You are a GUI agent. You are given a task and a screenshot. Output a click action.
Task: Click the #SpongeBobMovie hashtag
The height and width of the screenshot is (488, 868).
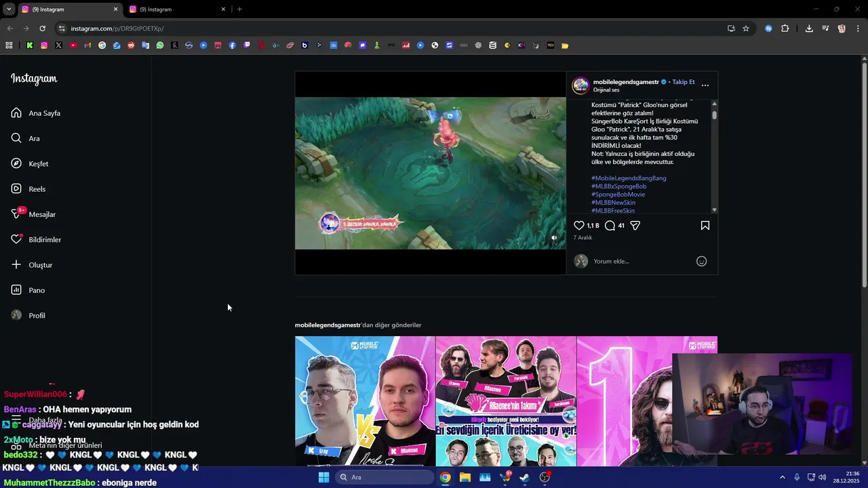618,195
